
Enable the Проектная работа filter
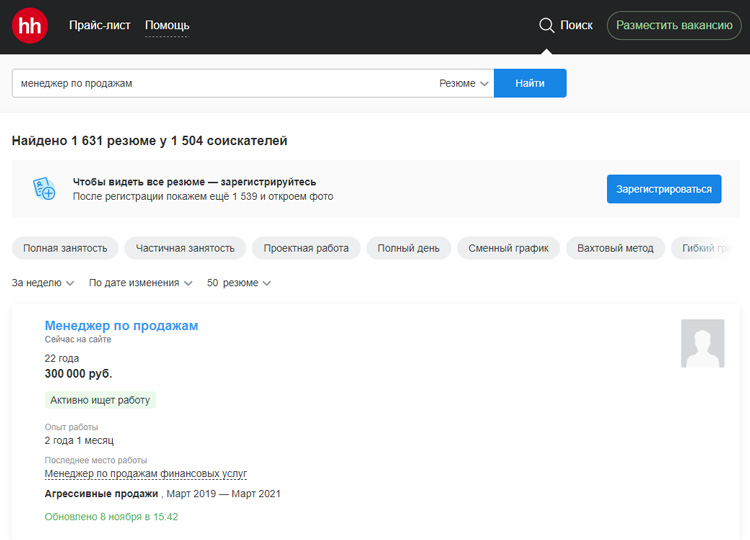[306, 248]
